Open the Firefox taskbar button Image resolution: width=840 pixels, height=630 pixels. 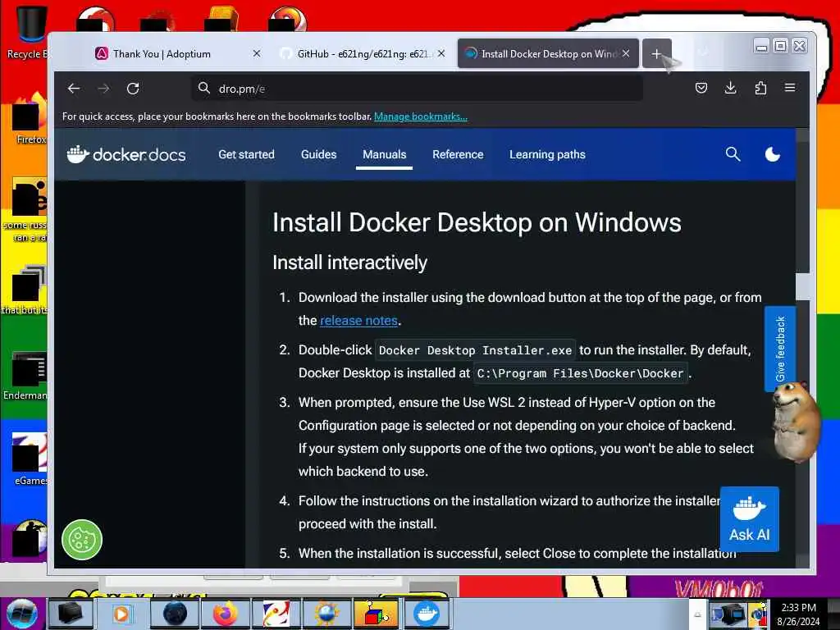[x=225, y=614]
